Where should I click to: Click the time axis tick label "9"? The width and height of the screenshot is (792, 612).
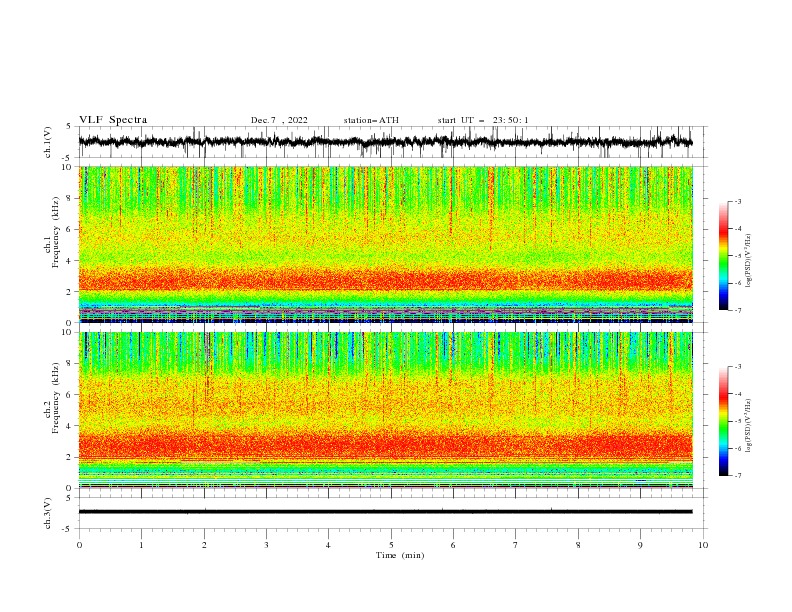click(640, 545)
